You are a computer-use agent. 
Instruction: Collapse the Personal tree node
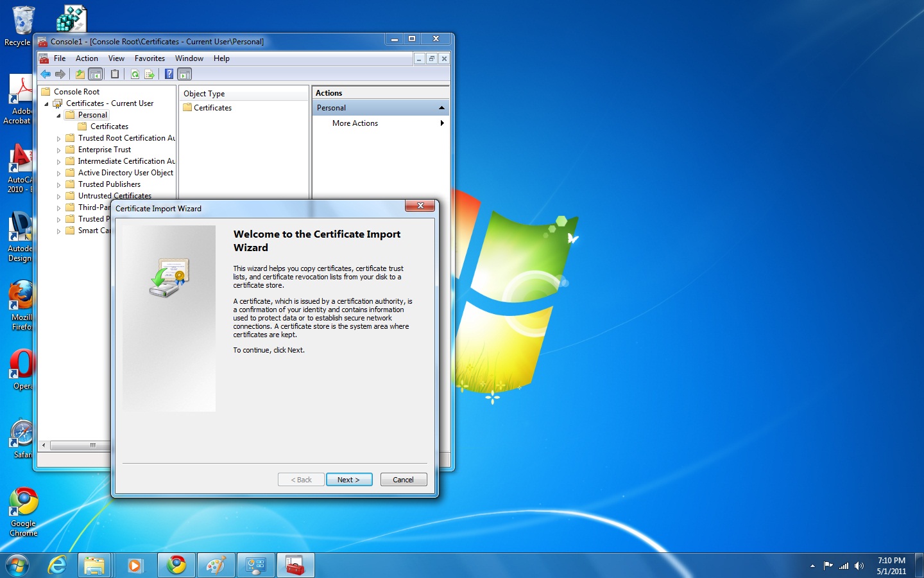tap(58, 116)
